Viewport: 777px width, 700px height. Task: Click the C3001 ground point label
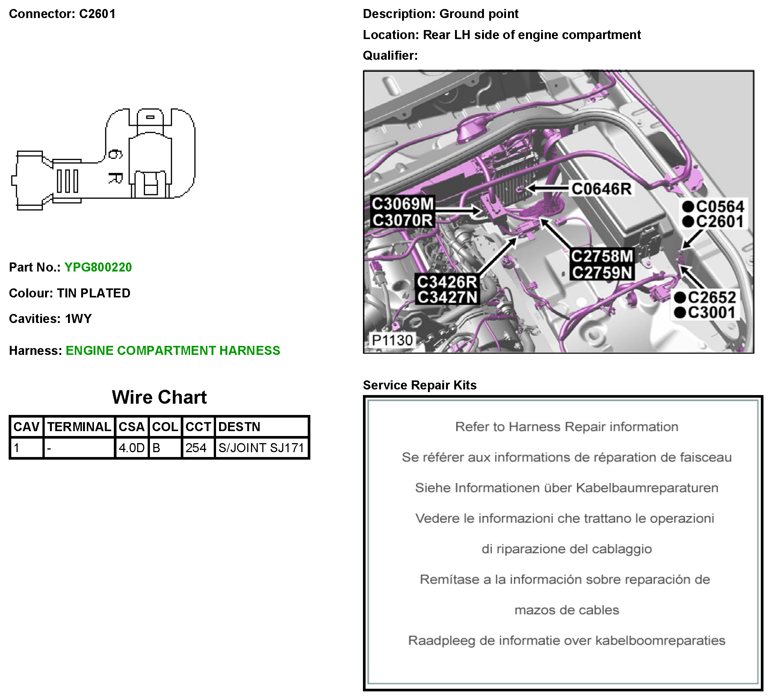(711, 312)
